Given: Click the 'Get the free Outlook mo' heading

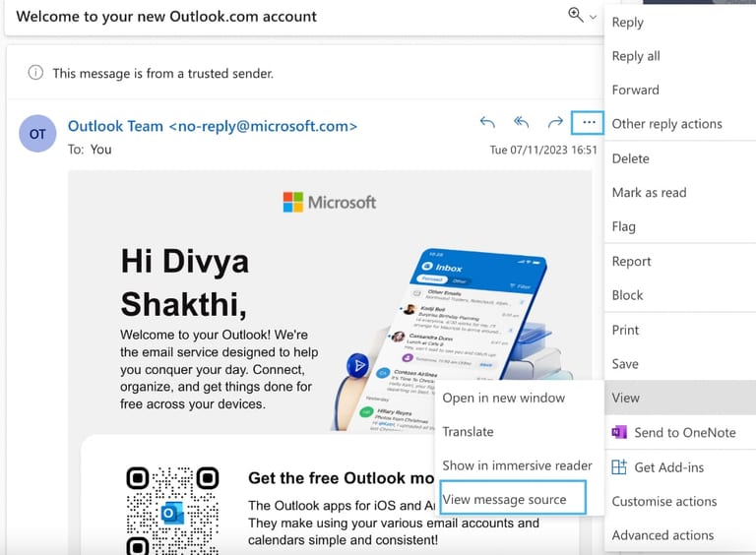Looking at the screenshot, I should [x=341, y=478].
